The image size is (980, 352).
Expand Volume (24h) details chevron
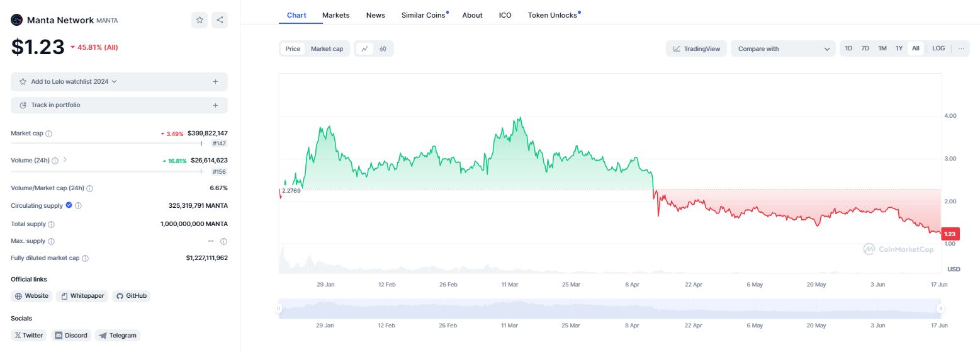65,160
